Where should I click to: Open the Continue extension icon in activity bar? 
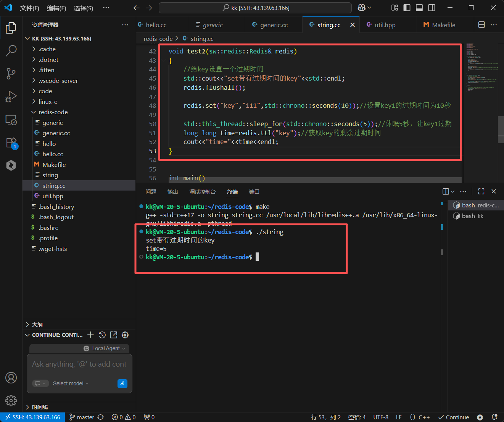tap(11, 165)
